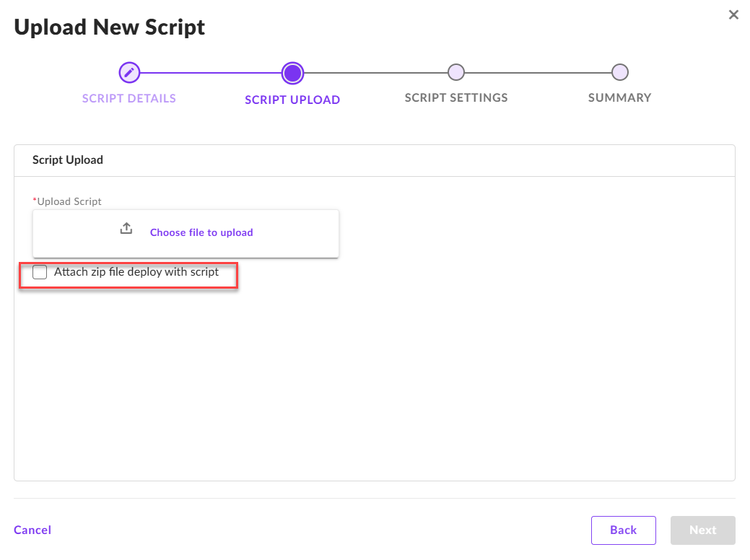Close the Upload New Script dialog
The image size is (750, 560).
[733, 14]
